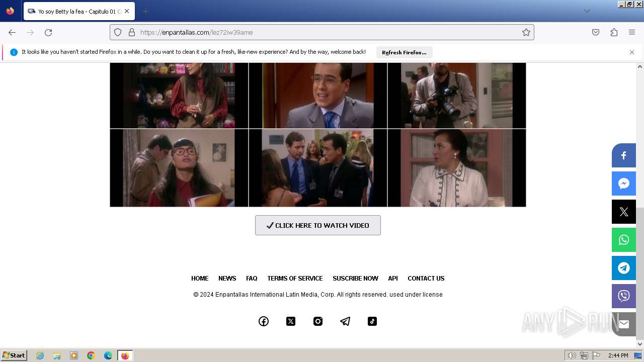Go back to previous page
This screenshot has height=362, width=644.
(12, 32)
